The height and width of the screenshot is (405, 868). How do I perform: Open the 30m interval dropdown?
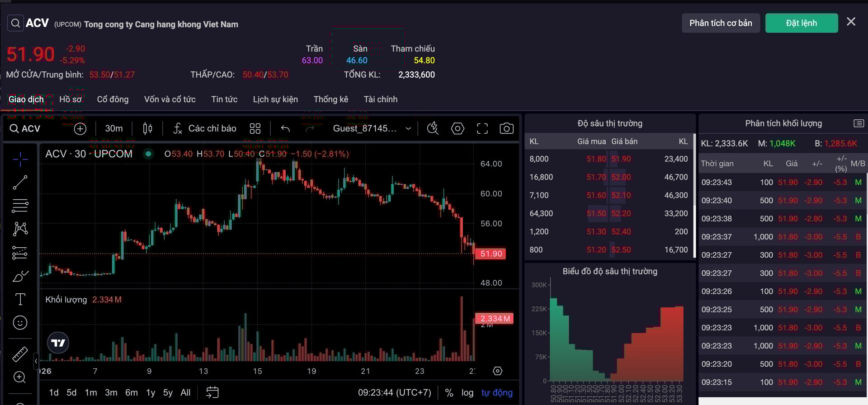click(114, 129)
